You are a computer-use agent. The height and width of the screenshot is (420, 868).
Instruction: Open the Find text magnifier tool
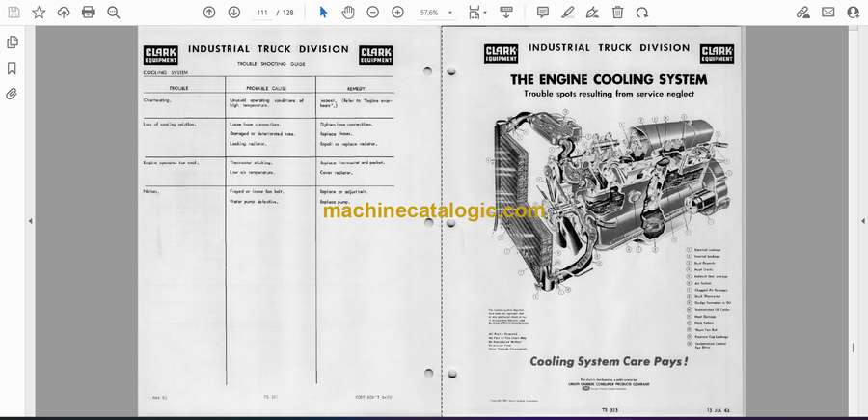114,13
